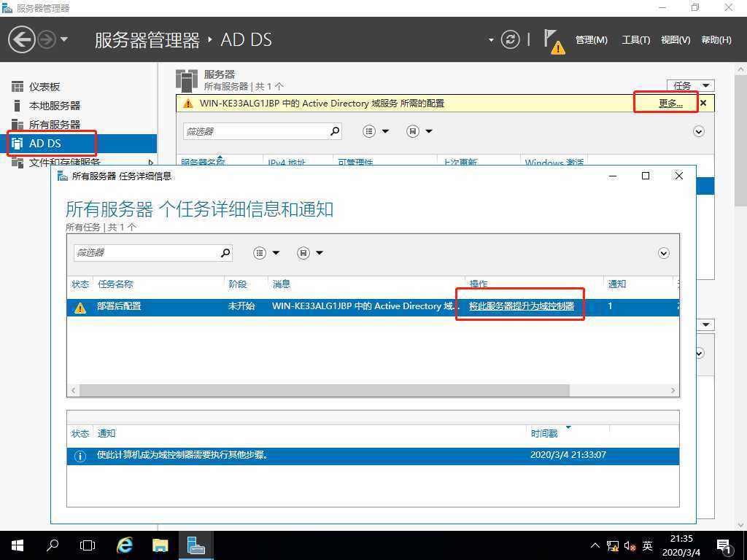
Task: Open the notifications flag with warning
Action: (x=554, y=41)
